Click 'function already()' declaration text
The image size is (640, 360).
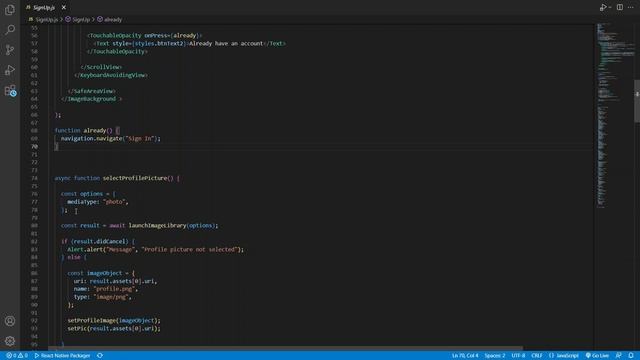pyautogui.click(x=84, y=131)
